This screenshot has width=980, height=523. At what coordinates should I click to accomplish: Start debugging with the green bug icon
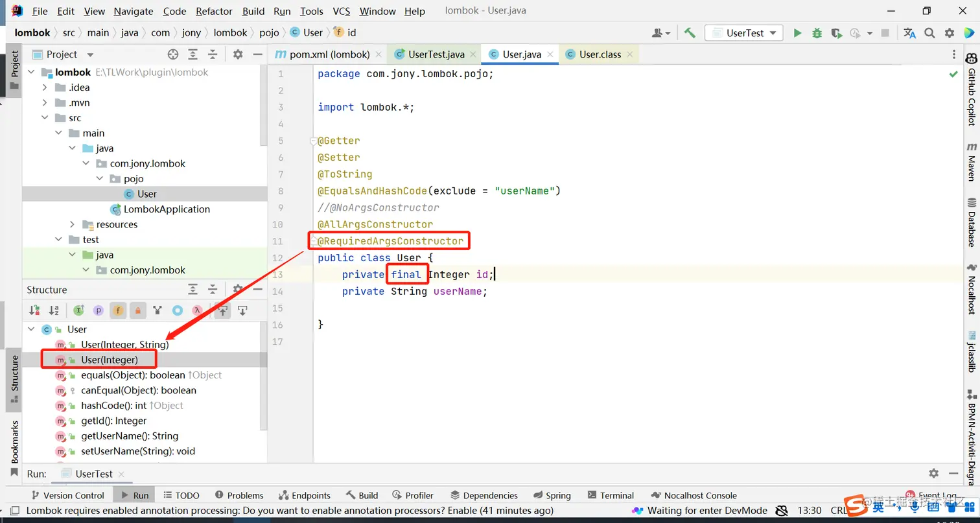pyautogui.click(x=817, y=33)
